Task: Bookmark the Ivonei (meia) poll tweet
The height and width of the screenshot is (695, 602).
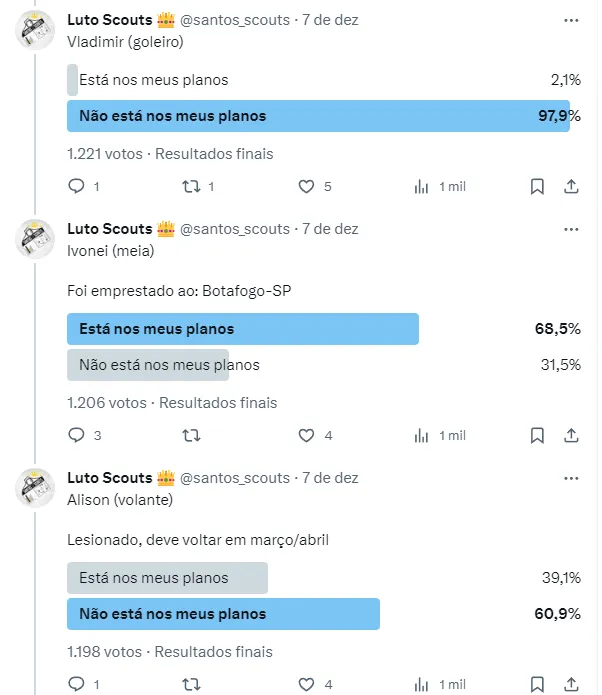Action: pos(537,436)
